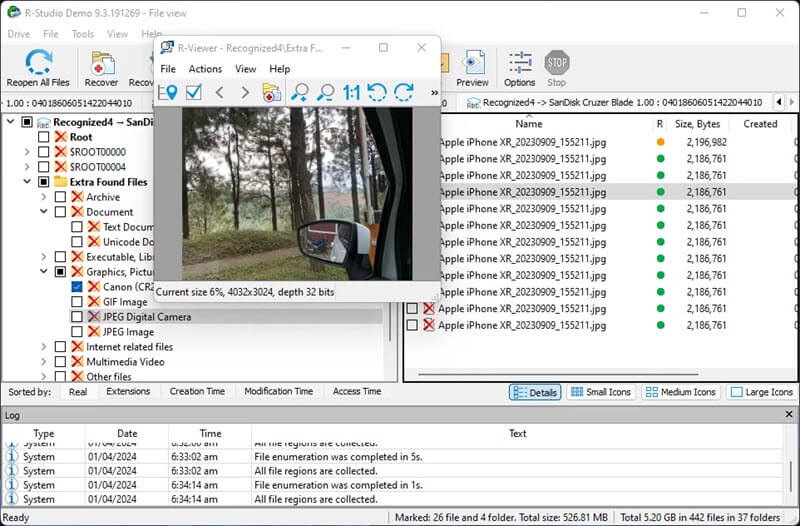Collapse the Graphics, Picture node
800x526 pixels.
point(44,271)
